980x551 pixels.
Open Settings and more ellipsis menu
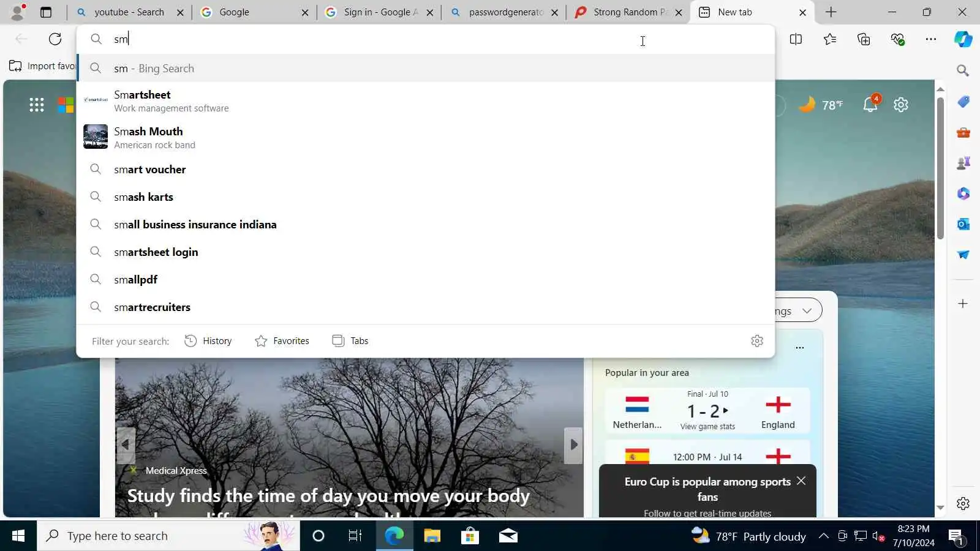(x=931, y=39)
